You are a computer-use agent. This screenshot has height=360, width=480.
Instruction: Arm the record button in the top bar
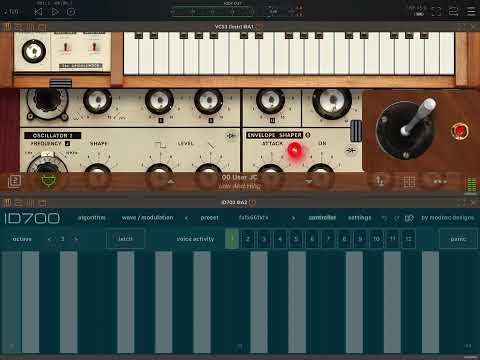[71, 12]
